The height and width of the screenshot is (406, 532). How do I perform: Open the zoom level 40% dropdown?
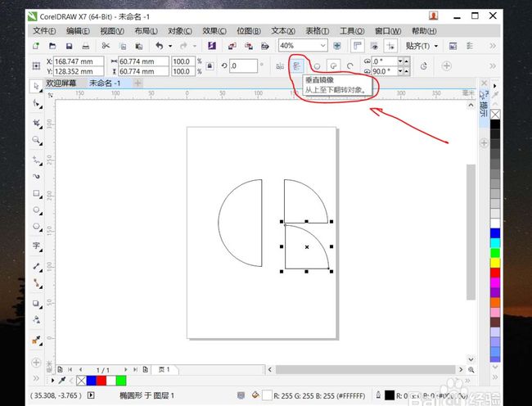click(322, 46)
